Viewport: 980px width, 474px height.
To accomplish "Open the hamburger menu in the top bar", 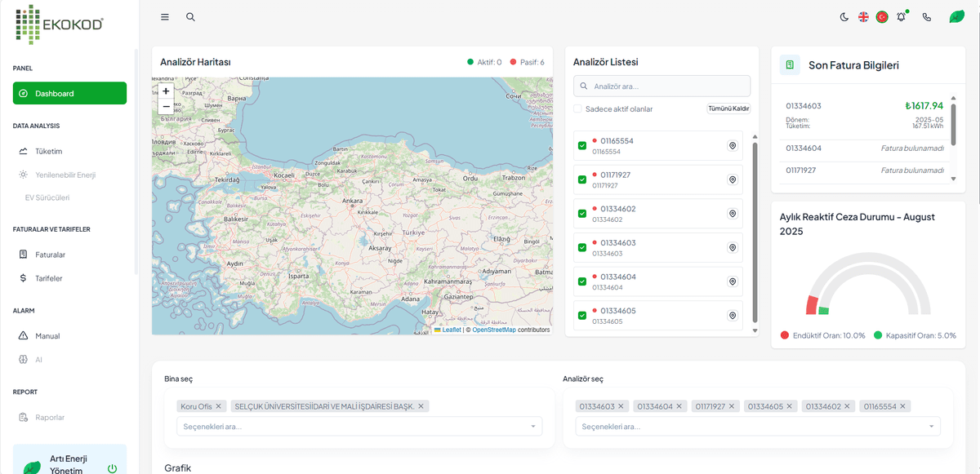I will pyautogui.click(x=165, y=16).
